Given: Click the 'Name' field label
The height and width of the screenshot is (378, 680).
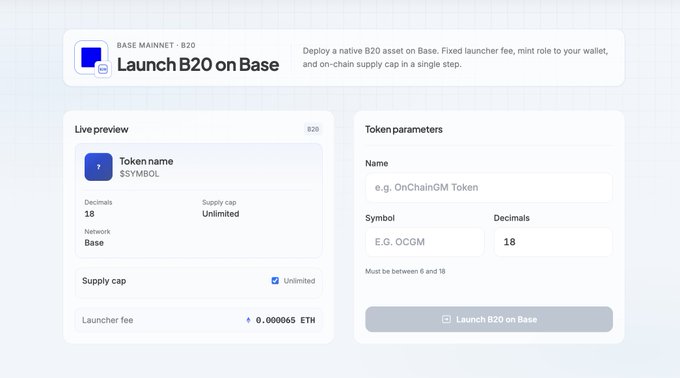Looking at the screenshot, I should (376, 163).
